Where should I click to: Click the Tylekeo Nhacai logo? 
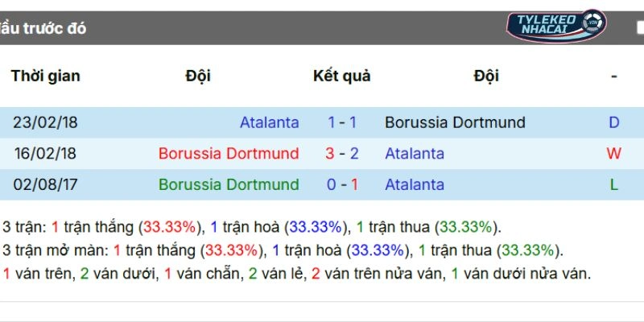coord(555,27)
